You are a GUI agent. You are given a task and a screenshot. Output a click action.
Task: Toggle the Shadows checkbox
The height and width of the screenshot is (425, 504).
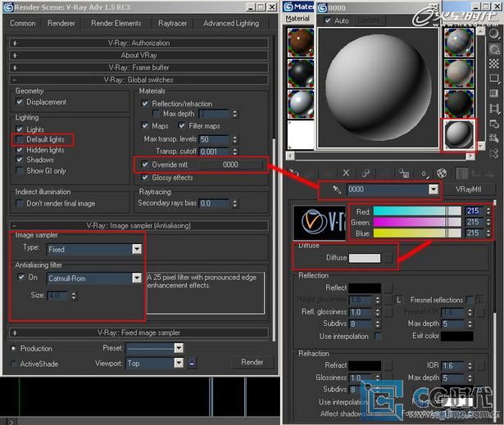[x=20, y=160]
